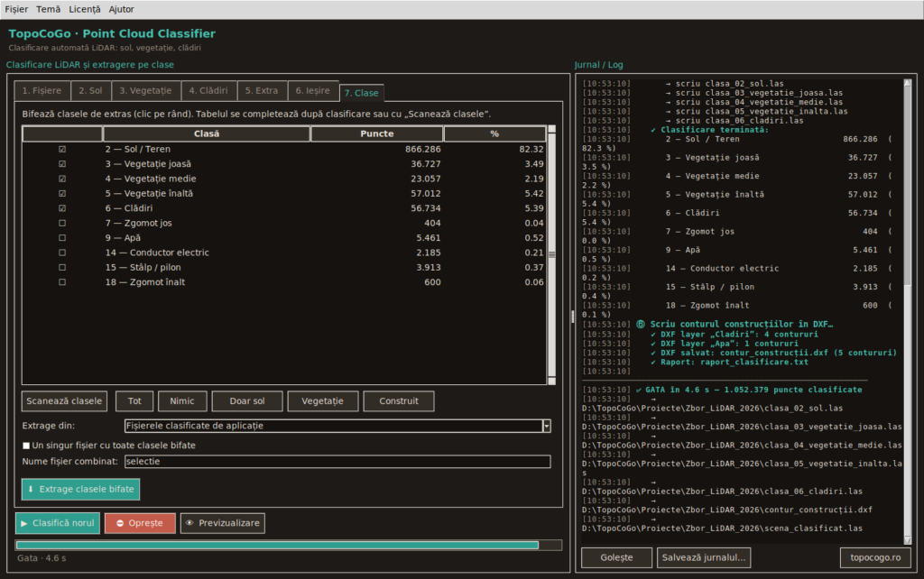Click the Doar sol preset button
Screen dimensions: 924x579
(x=247, y=401)
